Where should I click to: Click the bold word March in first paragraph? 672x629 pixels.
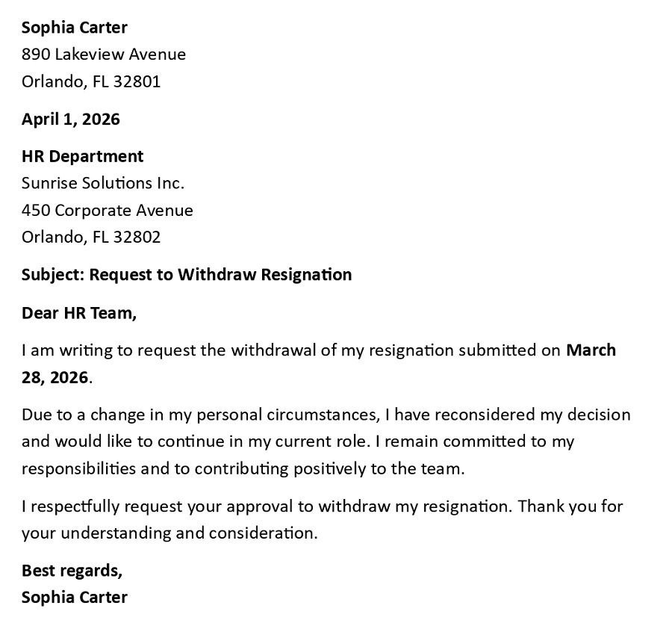click(591, 350)
